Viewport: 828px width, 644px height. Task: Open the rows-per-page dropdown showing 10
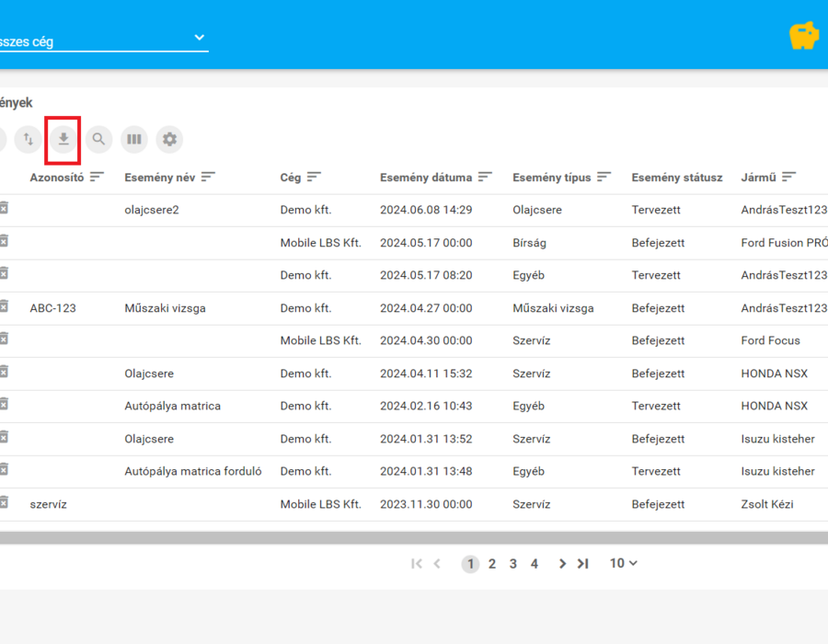click(624, 563)
